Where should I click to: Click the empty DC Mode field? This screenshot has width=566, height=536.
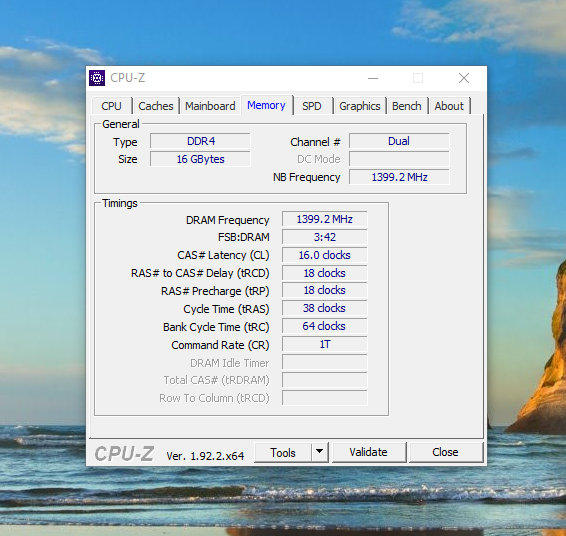tap(399, 159)
